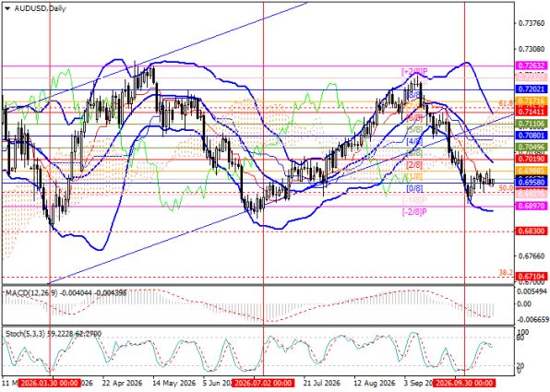The width and height of the screenshot is (550, 392).
Task: Click the 22 Apr 2026 date label
Action: [122, 383]
